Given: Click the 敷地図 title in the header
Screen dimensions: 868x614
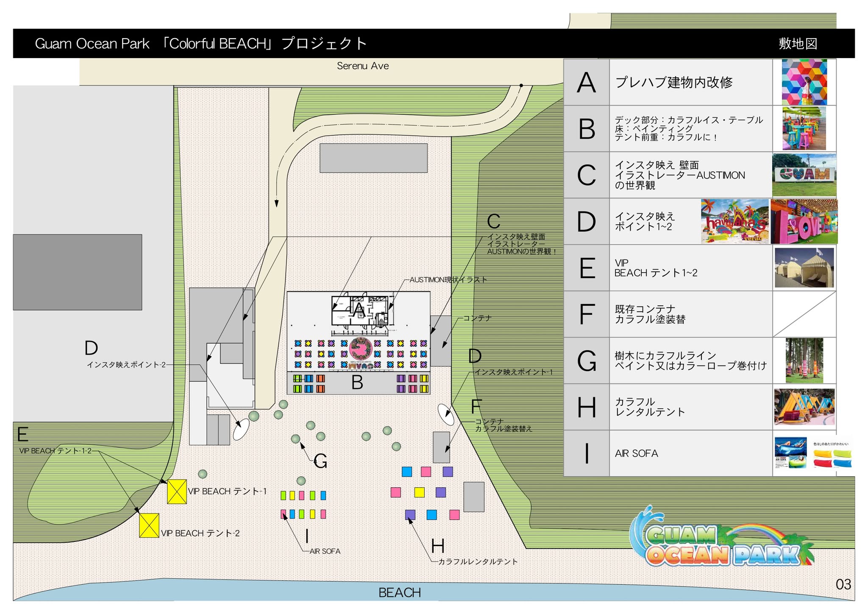Looking at the screenshot, I should click(797, 44).
